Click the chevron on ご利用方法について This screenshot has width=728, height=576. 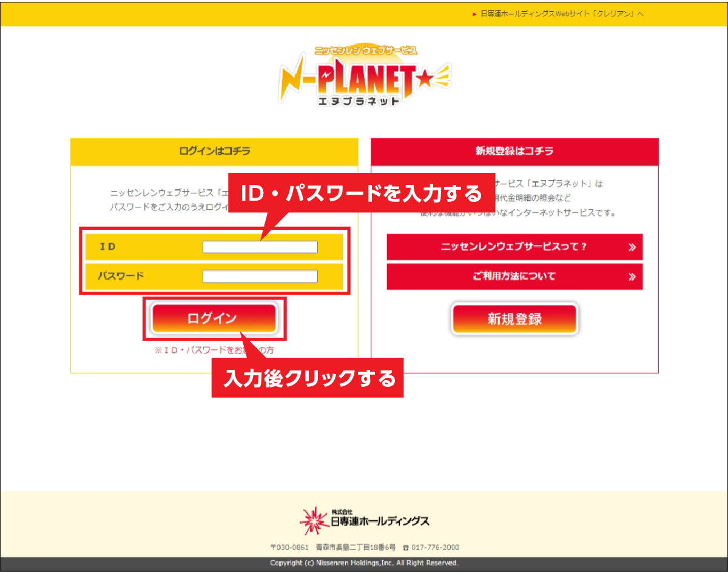pos(632,277)
